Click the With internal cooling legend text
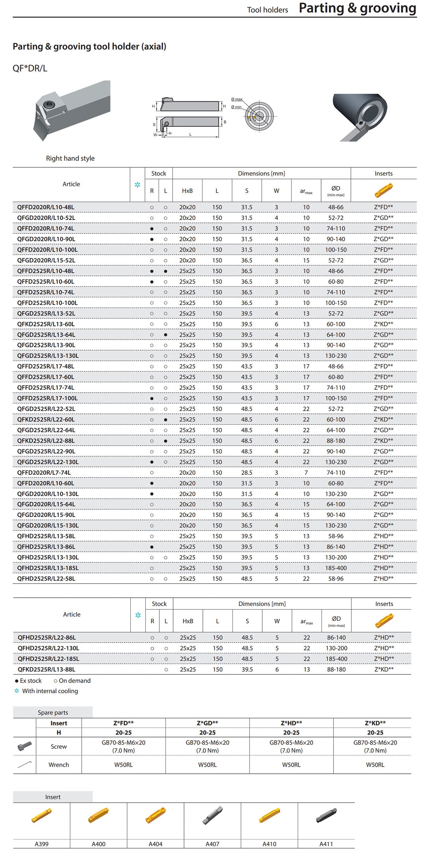The height and width of the screenshot is (868, 424). [50, 691]
